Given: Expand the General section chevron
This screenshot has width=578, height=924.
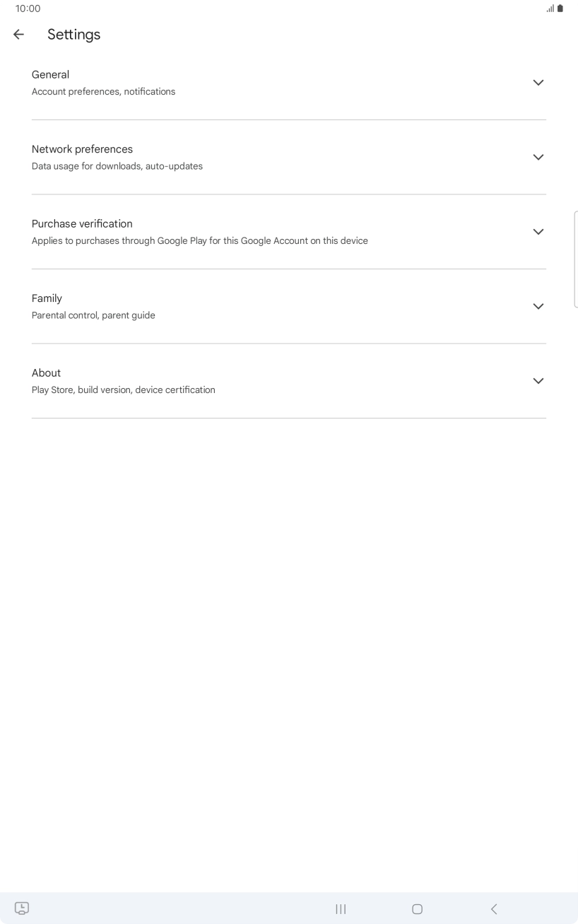Looking at the screenshot, I should pos(538,83).
